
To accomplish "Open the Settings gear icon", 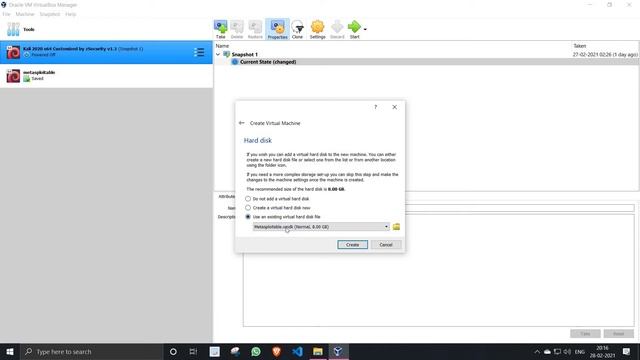I will (317, 29).
